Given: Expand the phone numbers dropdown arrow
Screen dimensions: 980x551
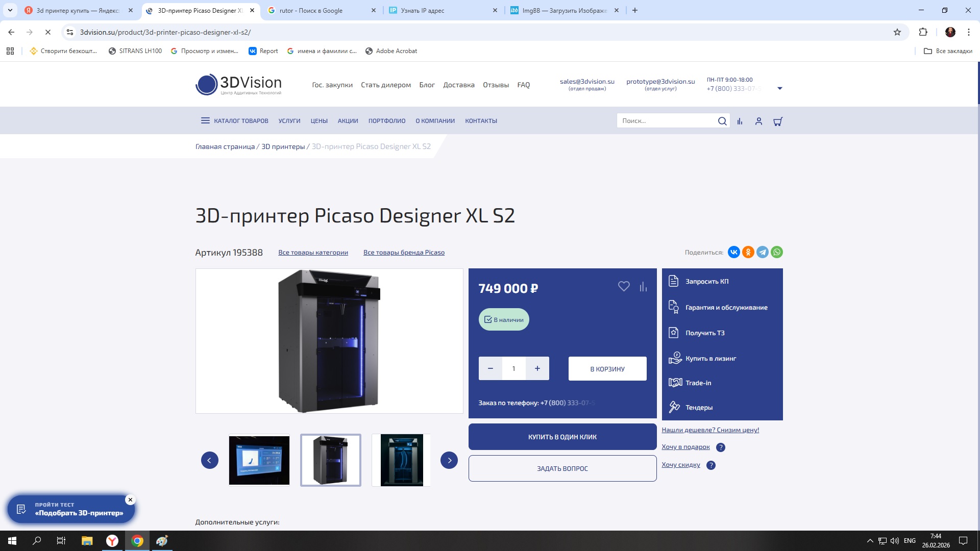Looking at the screenshot, I should [x=779, y=88].
